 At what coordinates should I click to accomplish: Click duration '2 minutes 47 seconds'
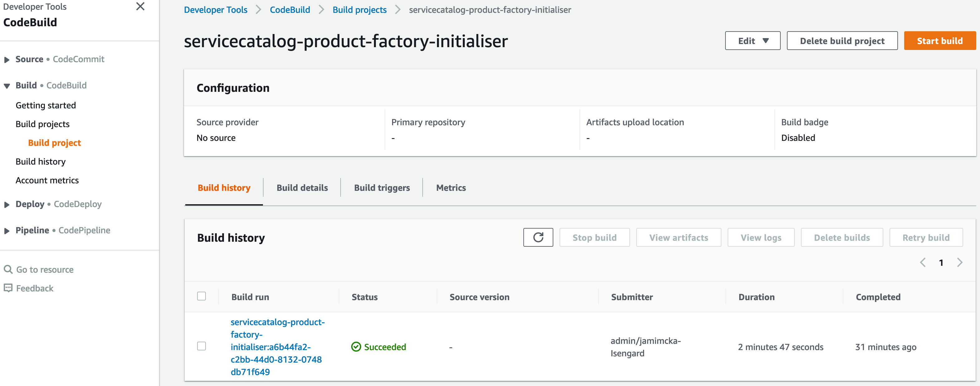pyautogui.click(x=781, y=347)
